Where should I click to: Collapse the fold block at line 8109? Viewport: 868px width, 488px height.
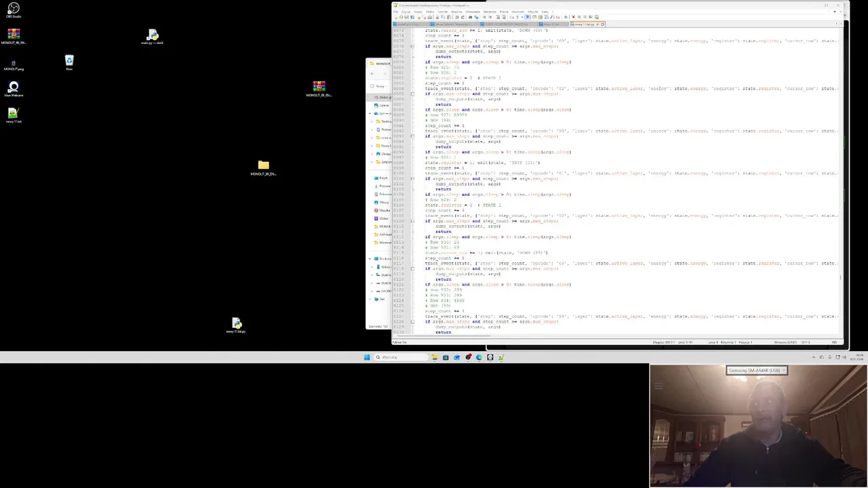click(412, 221)
